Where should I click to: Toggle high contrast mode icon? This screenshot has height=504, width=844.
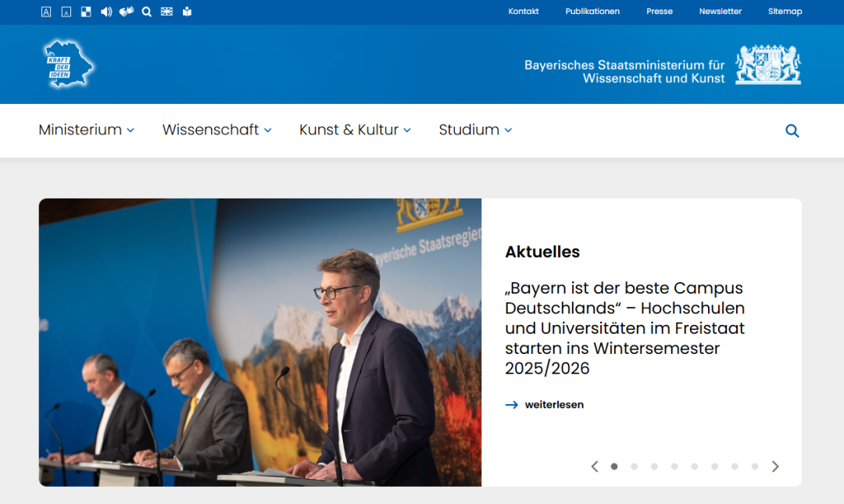(86, 12)
